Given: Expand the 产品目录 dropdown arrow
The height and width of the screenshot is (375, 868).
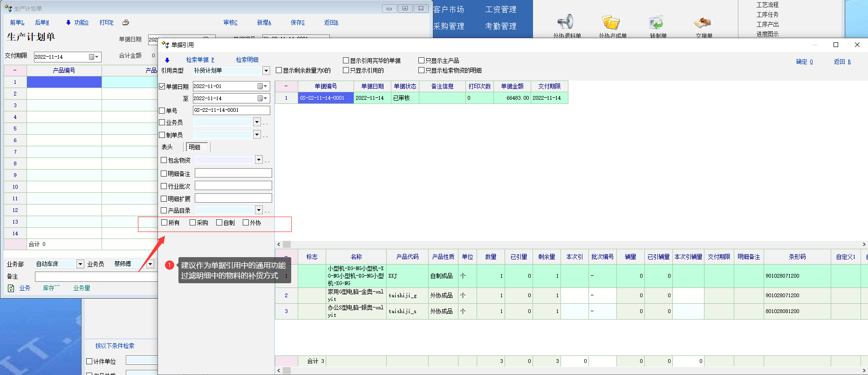Looking at the screenshot, I should point(259,211).
